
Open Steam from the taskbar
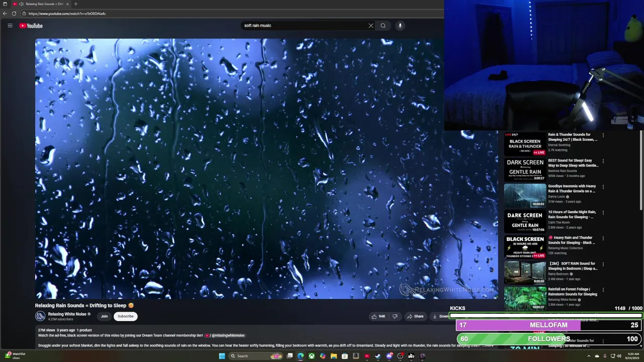[378, 356]
